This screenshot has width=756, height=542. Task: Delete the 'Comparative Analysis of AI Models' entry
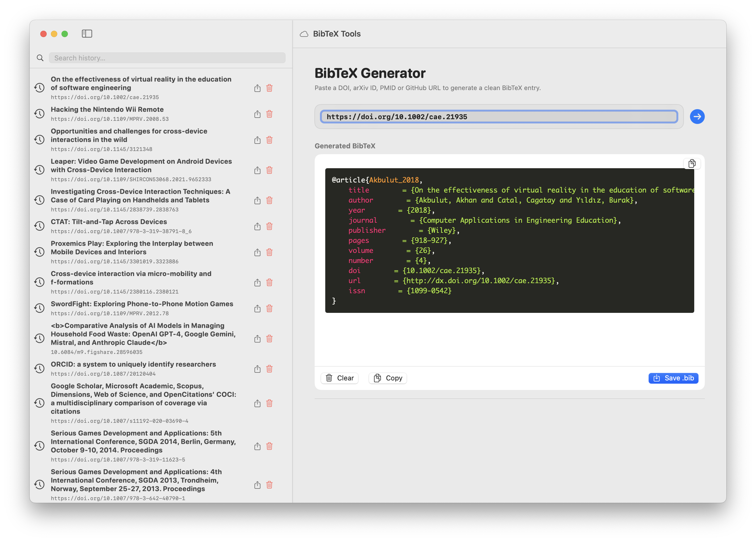(269, 339)
